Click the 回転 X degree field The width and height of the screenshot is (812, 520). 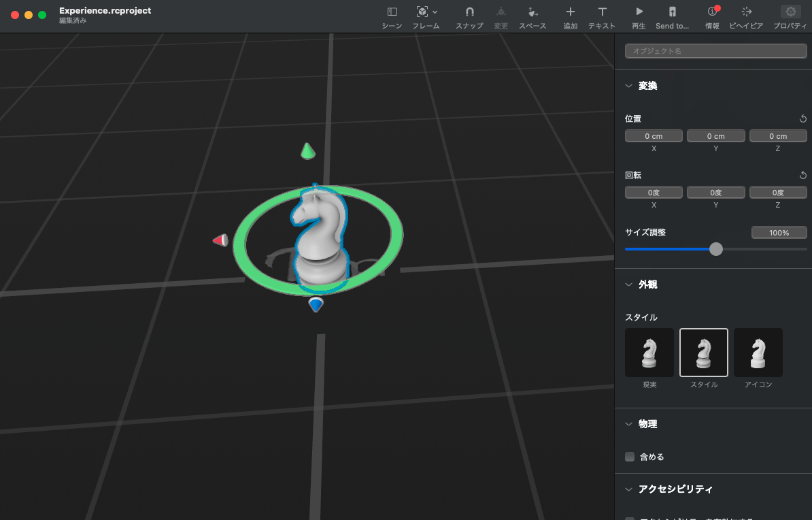(x=654, y=193)
